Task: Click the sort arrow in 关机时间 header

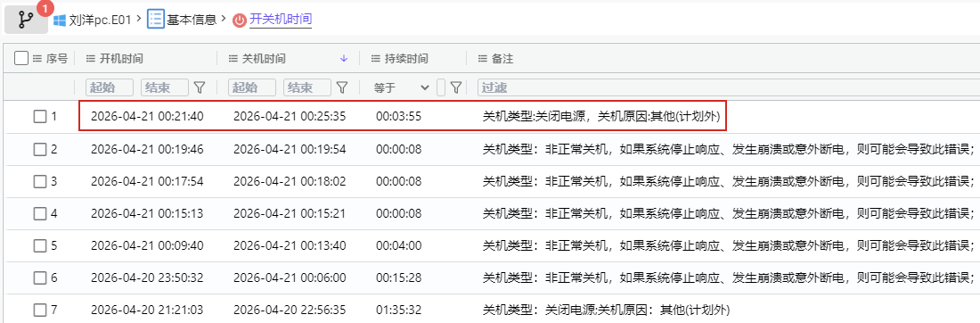Action: [x=343, y=59]
